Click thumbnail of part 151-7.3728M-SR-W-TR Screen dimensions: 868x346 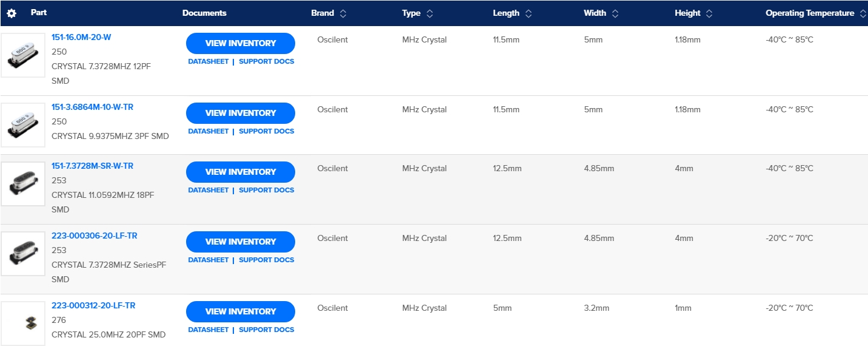[23, 184]
